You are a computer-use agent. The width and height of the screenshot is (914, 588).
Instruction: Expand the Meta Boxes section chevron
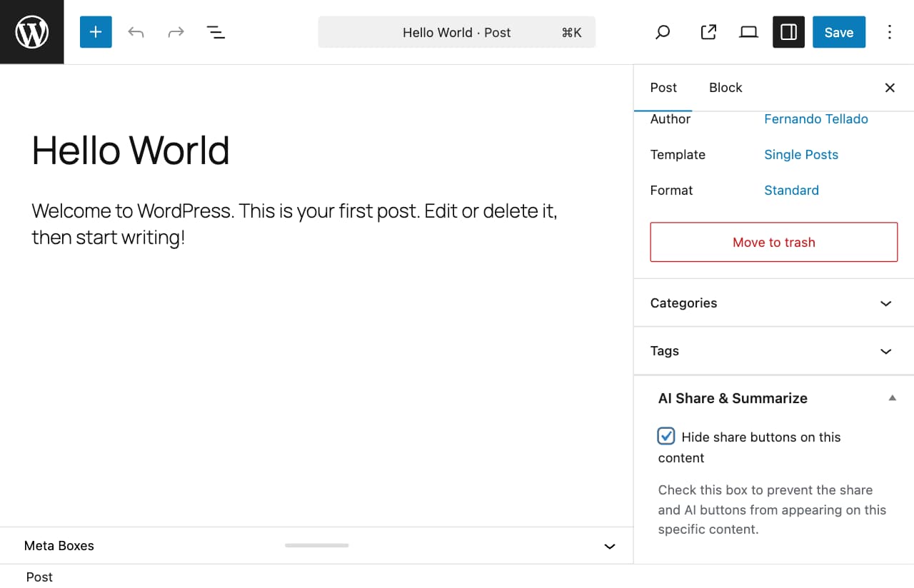610,546
